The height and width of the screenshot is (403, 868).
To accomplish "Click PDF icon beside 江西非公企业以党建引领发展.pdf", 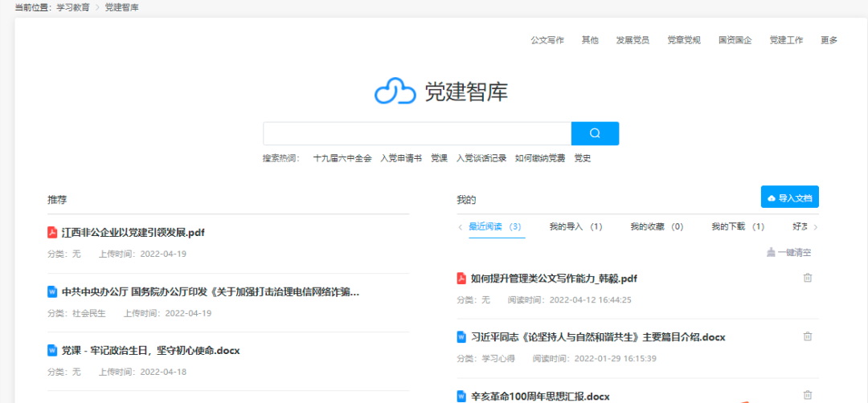I will [x=52, y=233].
